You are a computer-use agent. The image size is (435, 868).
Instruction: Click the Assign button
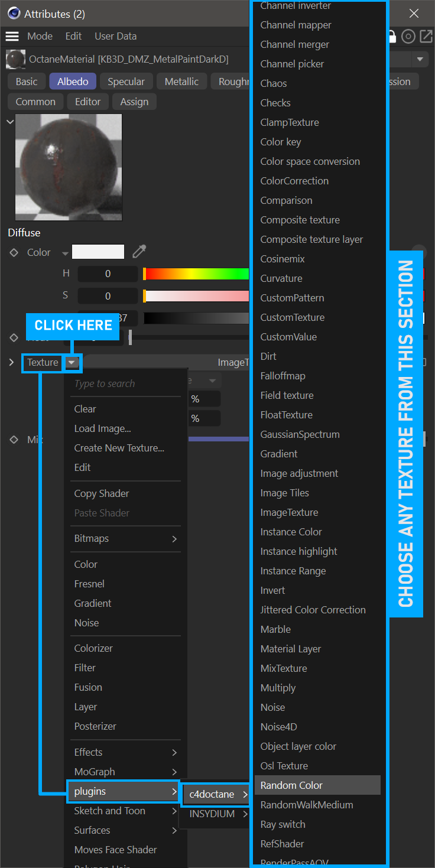click(134, 102)
